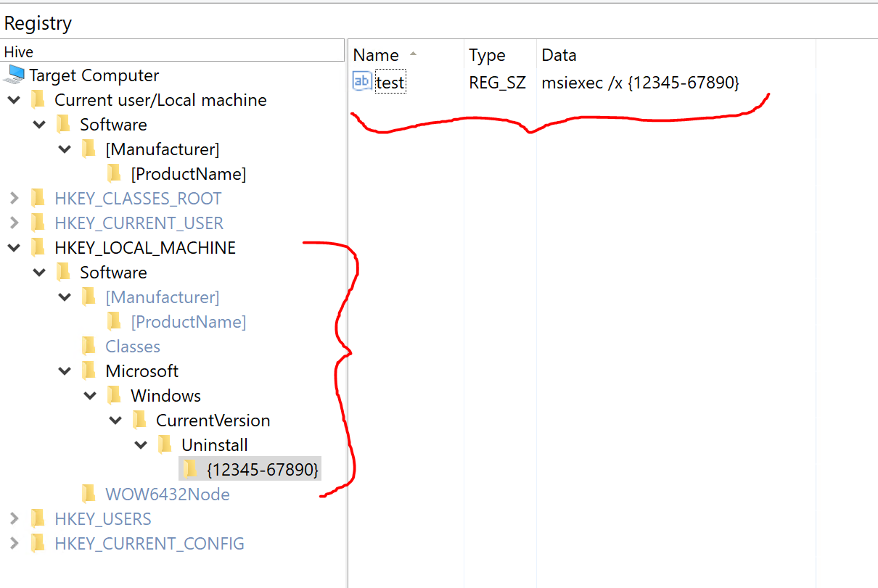Viewport: 878px width, 588px height.
Task: Click the Uninstall key folder icon
Action: click(x=165, y=444)
